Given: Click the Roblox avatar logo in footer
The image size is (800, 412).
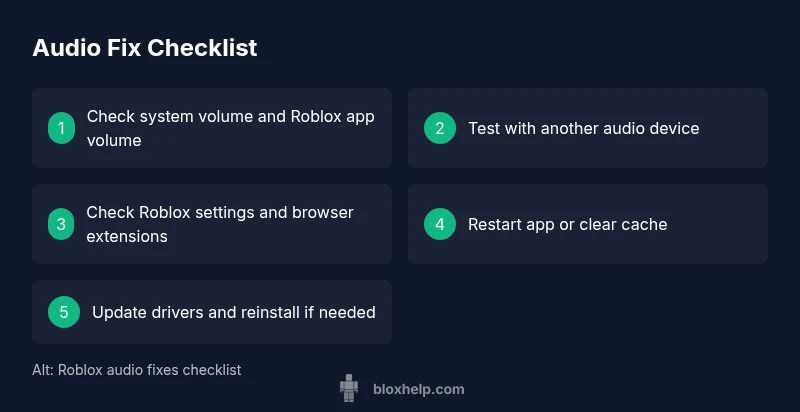Looking at the screenshot, I should click(x=348, y=388).
